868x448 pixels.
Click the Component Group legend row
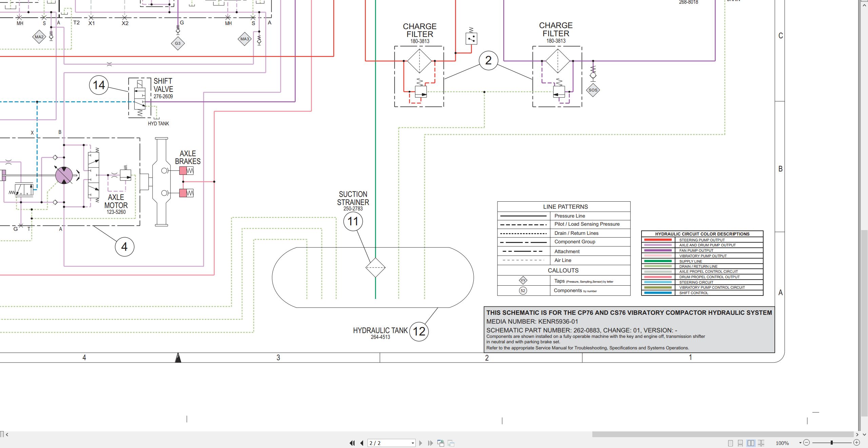(x=564, y=242)
